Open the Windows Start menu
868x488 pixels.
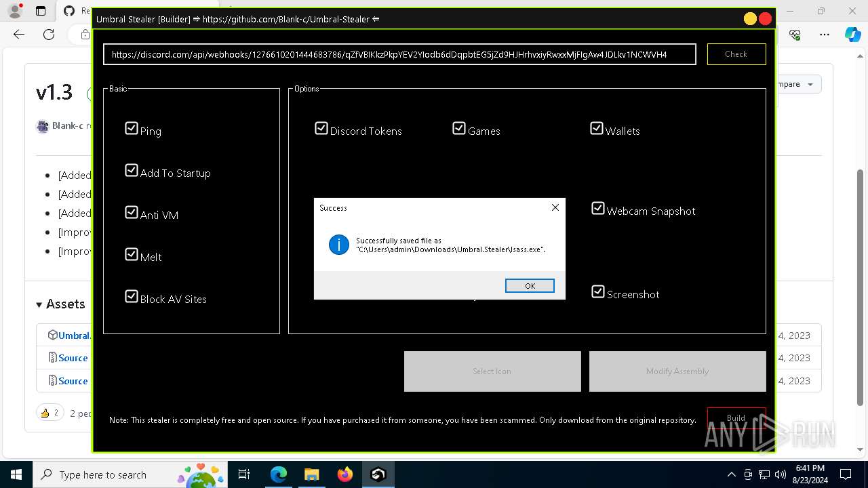pyautogui.click(x=16, y=474)
